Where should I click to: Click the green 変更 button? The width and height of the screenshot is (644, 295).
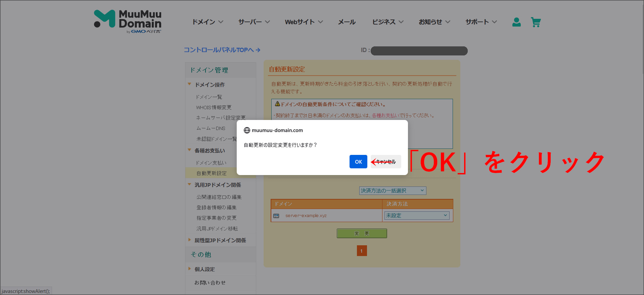(x=362, y=233)
